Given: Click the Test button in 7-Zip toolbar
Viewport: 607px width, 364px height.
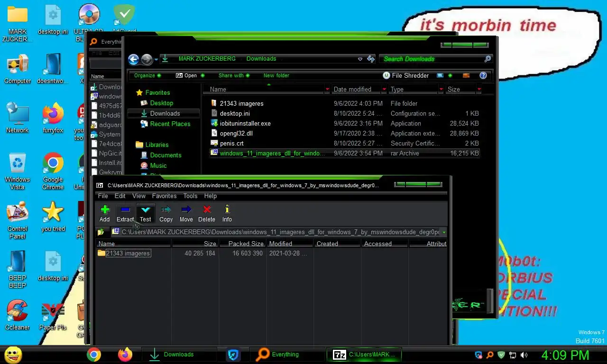Looking at the screenshot, I should tap(146, 214).
